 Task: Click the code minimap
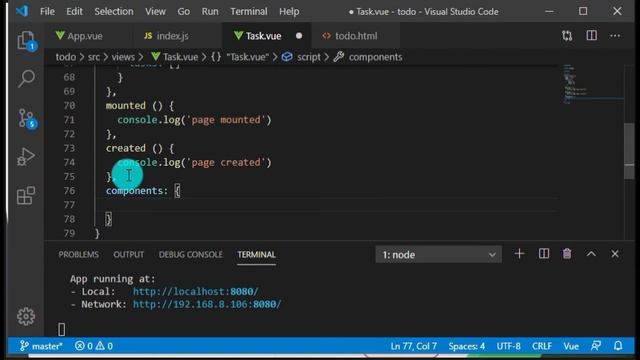click(x=592, y=84)
